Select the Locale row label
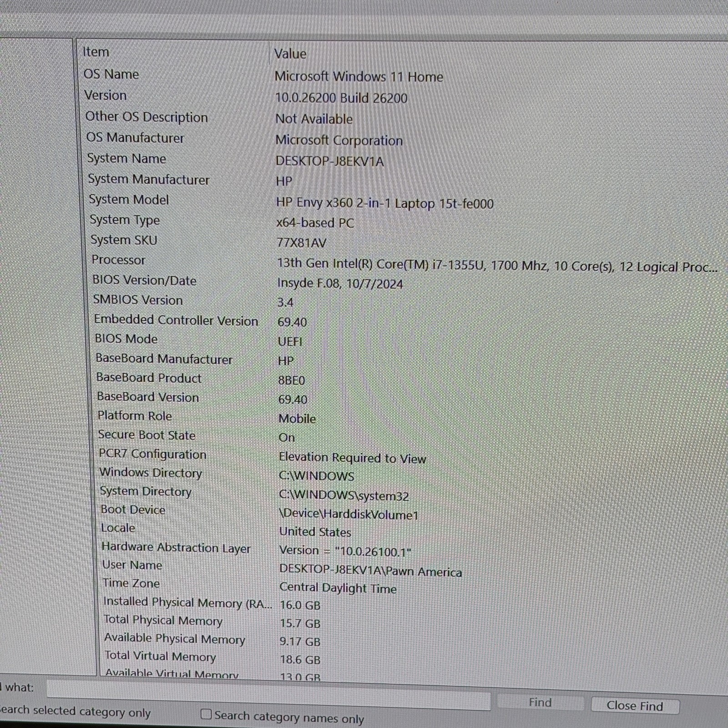 [x=118, y=528]
